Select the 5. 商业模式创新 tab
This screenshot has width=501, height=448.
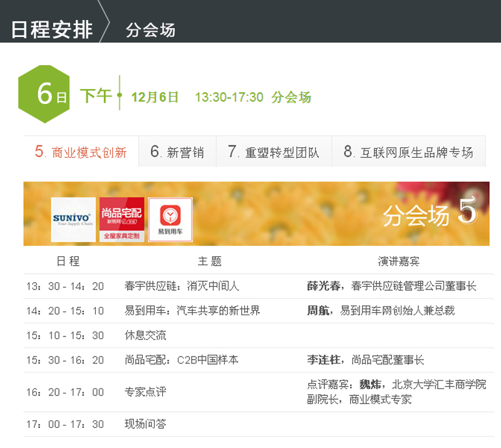click(81, 152)
